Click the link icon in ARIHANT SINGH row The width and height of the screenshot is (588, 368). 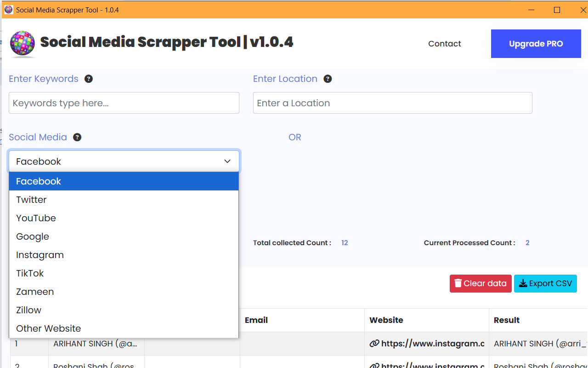coord(374,343)
